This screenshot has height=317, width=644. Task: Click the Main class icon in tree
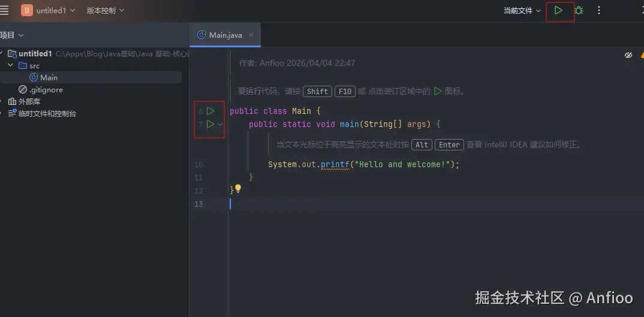tap(34, 78)
